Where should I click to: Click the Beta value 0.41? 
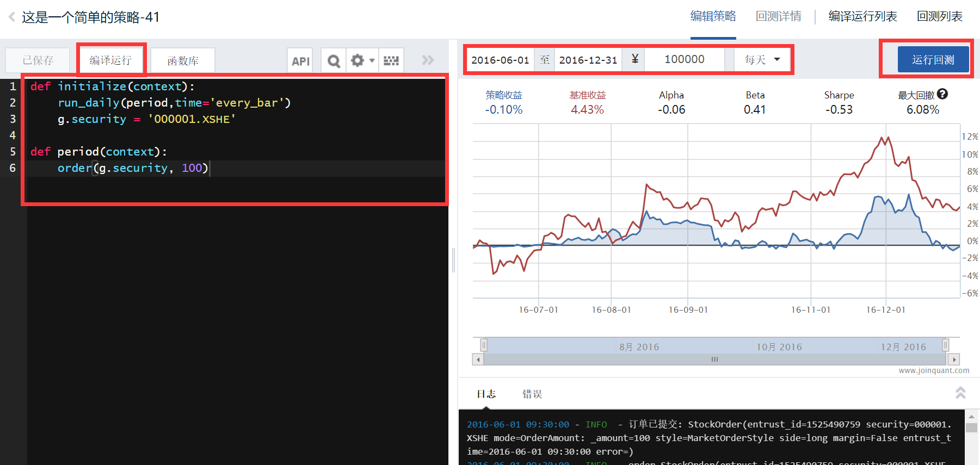pyautogui.click(x=755, y=109)
